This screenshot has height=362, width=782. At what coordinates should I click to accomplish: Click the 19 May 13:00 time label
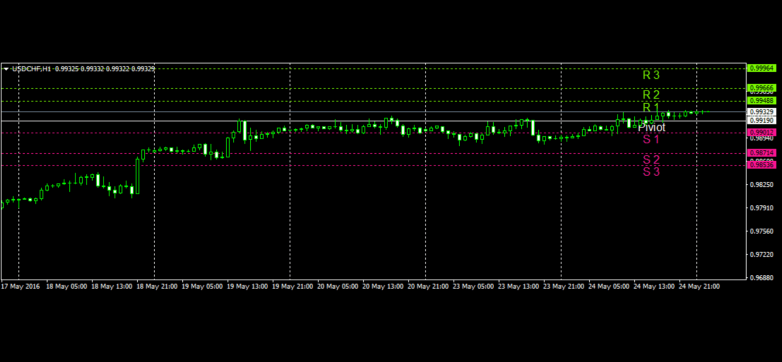coord(247,287)
